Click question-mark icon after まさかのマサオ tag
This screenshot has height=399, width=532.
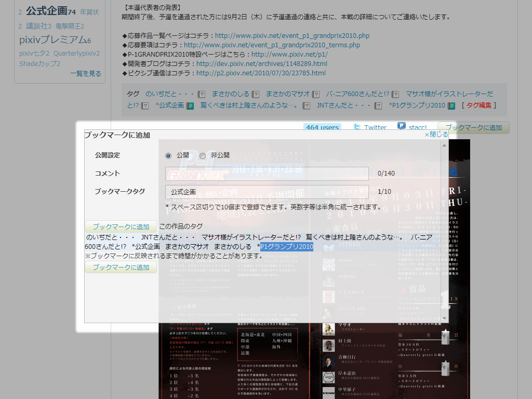[315, 94]
